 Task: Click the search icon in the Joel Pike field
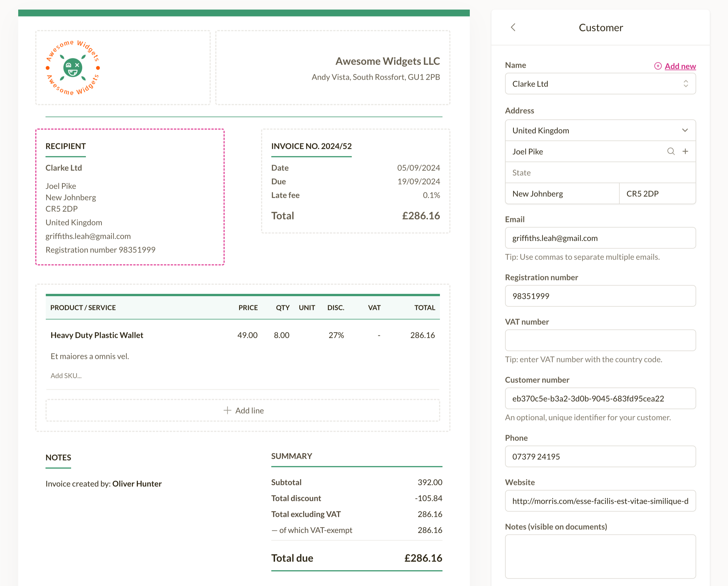click(x=671, y=151)
